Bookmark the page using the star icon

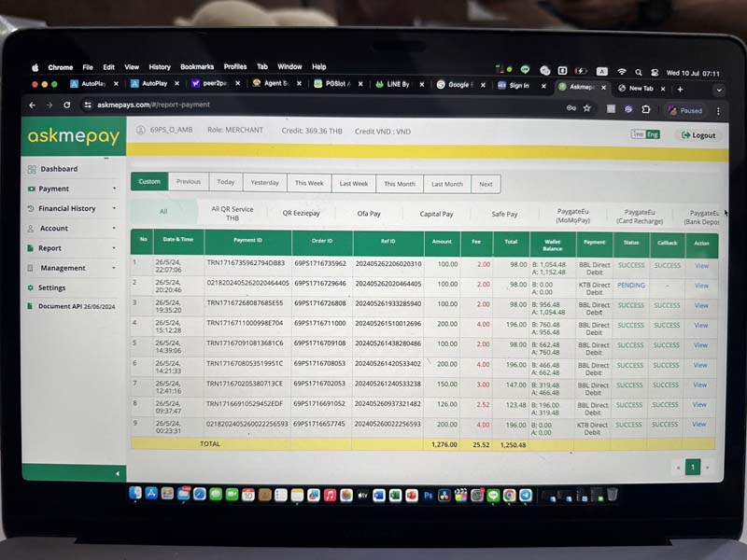586,108
